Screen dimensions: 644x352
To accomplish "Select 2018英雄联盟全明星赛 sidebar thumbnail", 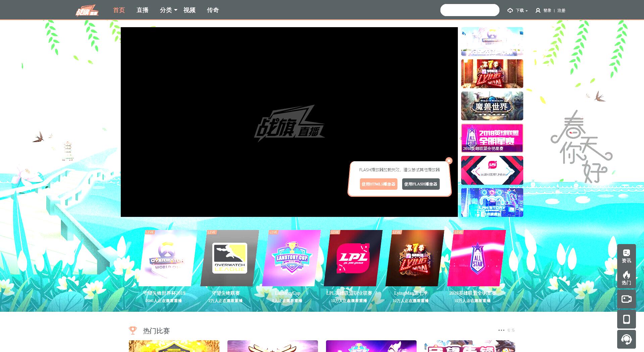I will point(492,138).
